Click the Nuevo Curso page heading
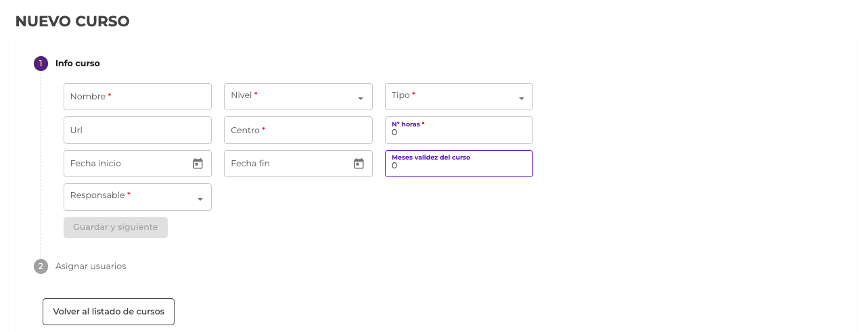The height and width of the screenshot is (332, 868). pyautogui.click(x=72, y=22)
